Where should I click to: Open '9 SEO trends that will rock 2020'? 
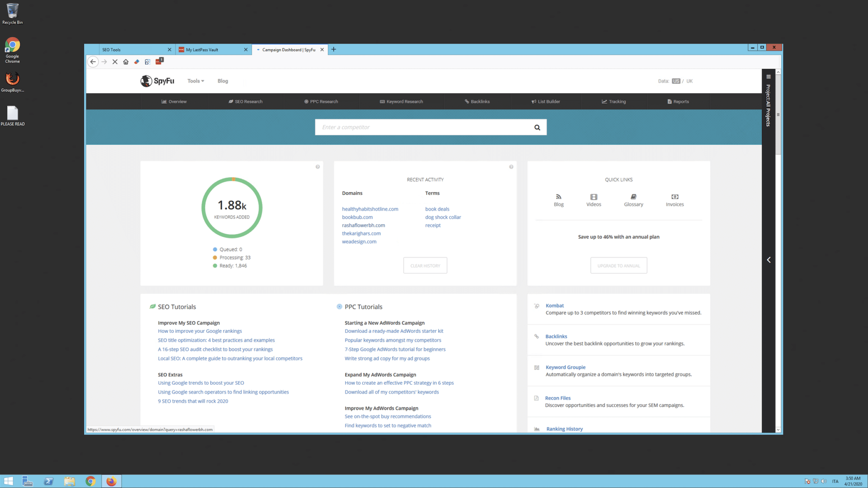tap(193, 401)
